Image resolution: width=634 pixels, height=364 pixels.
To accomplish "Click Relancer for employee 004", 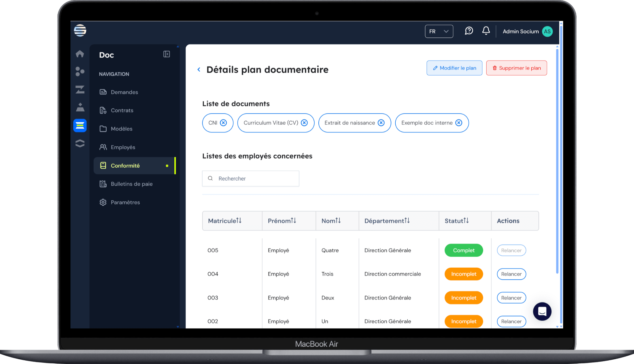I will click(511, 274).
